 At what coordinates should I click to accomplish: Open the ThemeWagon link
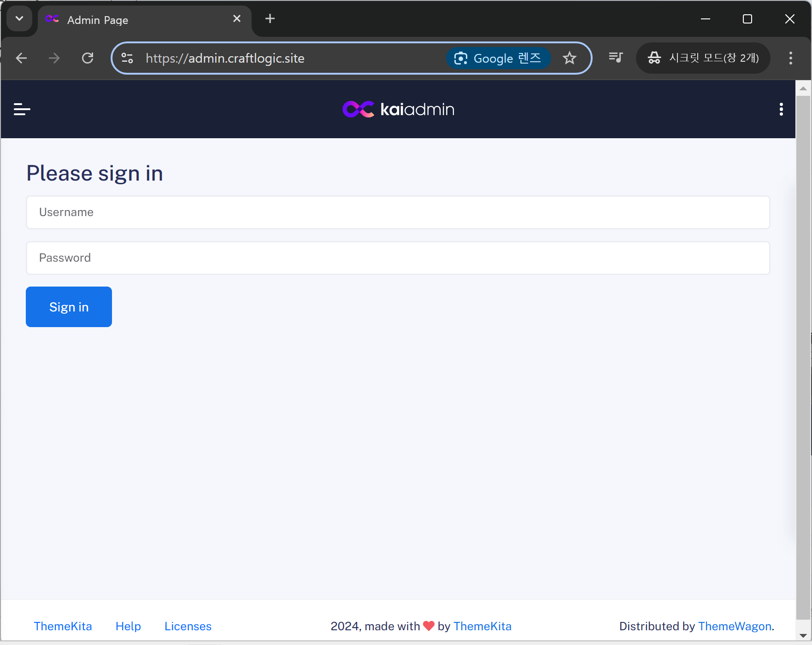click(x=735, y=626)
